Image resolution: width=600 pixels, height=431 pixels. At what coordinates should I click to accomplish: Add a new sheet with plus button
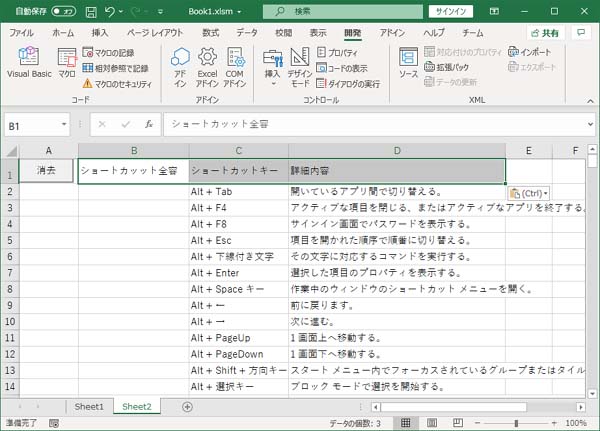pyautogui.click(x=187, y=407)
